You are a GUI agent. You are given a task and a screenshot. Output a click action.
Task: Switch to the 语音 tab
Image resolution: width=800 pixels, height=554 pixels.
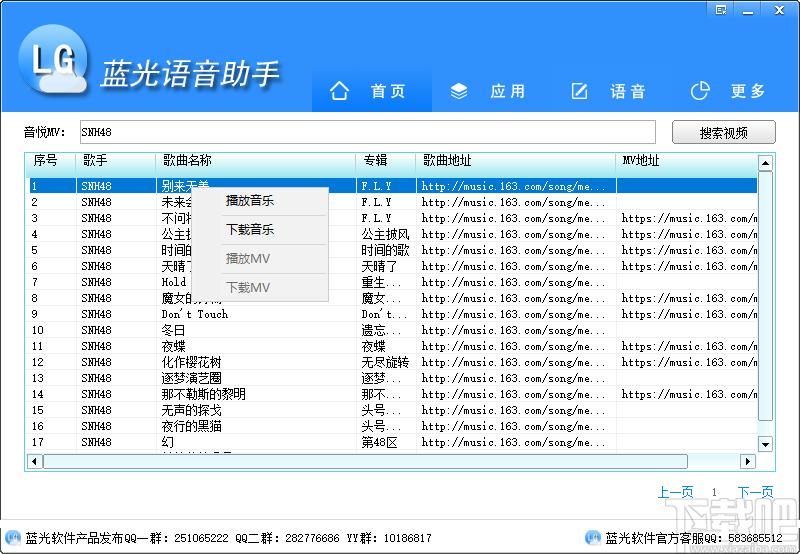click(612, 91)
